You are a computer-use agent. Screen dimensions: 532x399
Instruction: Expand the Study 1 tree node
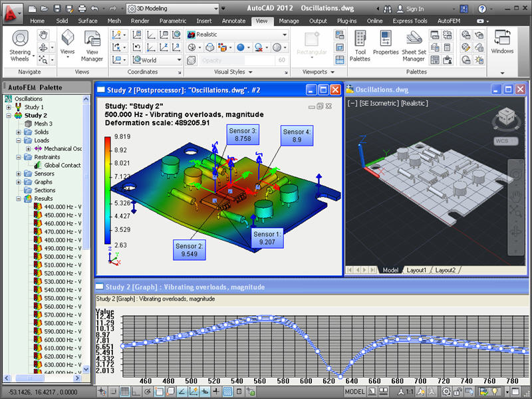pos(9,107)
